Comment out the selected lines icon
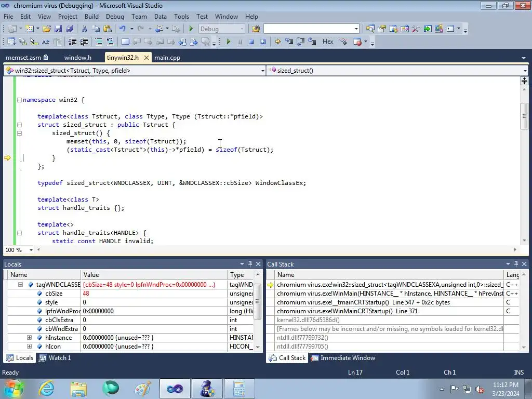This screenshot has width=532, height=399. 99,42
